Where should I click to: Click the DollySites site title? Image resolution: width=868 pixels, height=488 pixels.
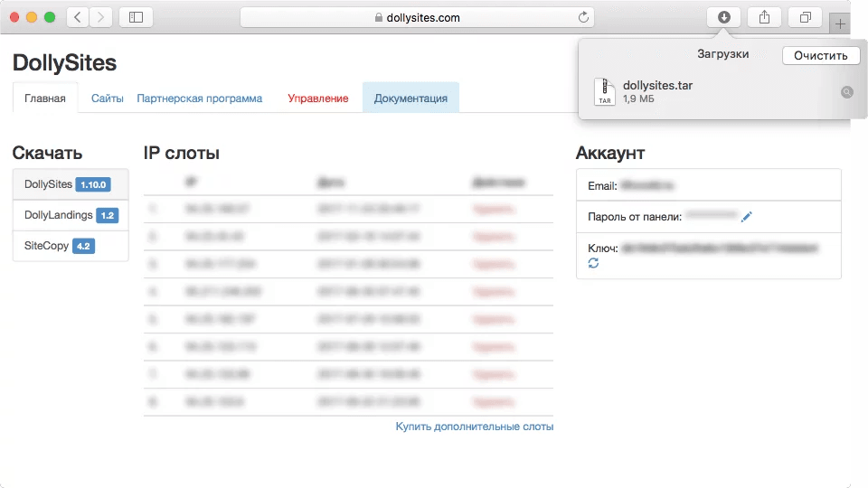click(64, 63)
